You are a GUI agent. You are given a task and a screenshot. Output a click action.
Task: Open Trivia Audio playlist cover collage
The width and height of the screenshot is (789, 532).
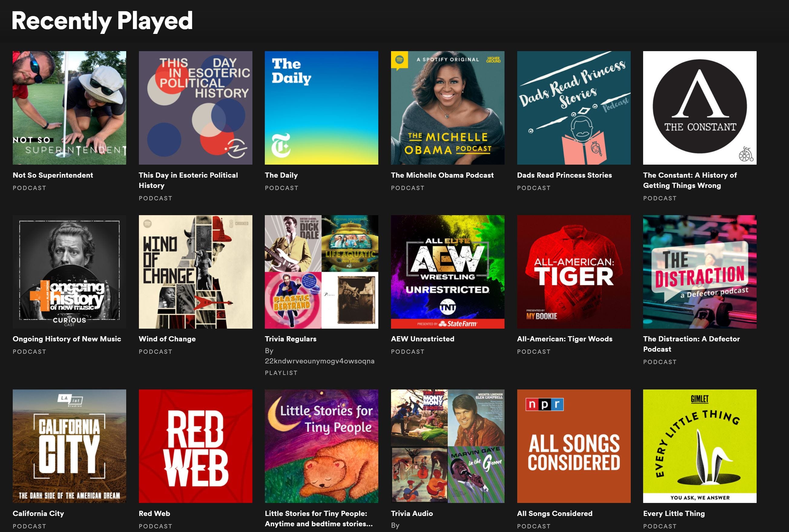(x=448, y=446)
